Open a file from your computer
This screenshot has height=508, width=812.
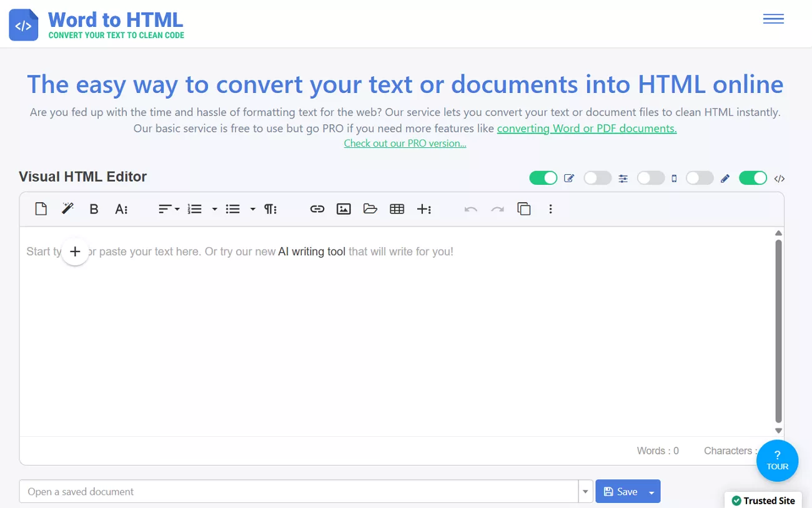coord(370,208)
